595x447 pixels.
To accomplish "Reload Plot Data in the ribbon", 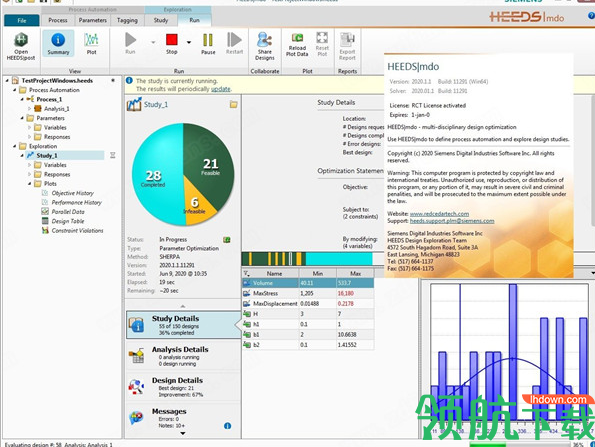I will pos(297,45).
